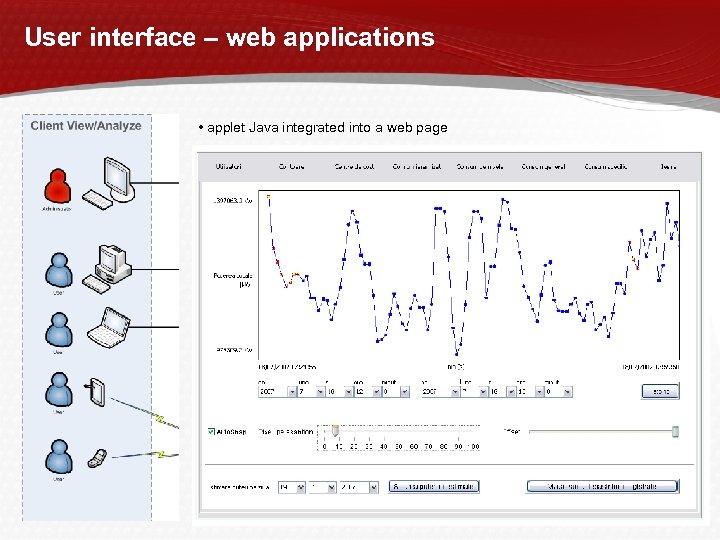This screenshot has height=540, width=720.
Task: Click inside the power consumption line chart
Action: point(469,275)
